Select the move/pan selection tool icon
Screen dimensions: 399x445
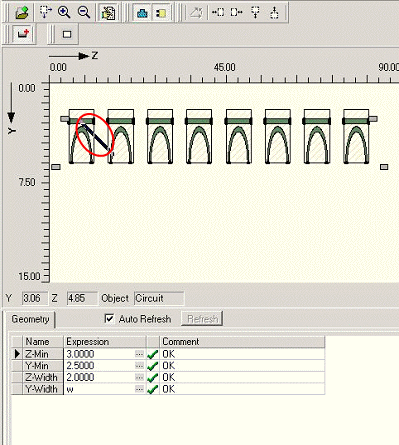pos(46,12)
